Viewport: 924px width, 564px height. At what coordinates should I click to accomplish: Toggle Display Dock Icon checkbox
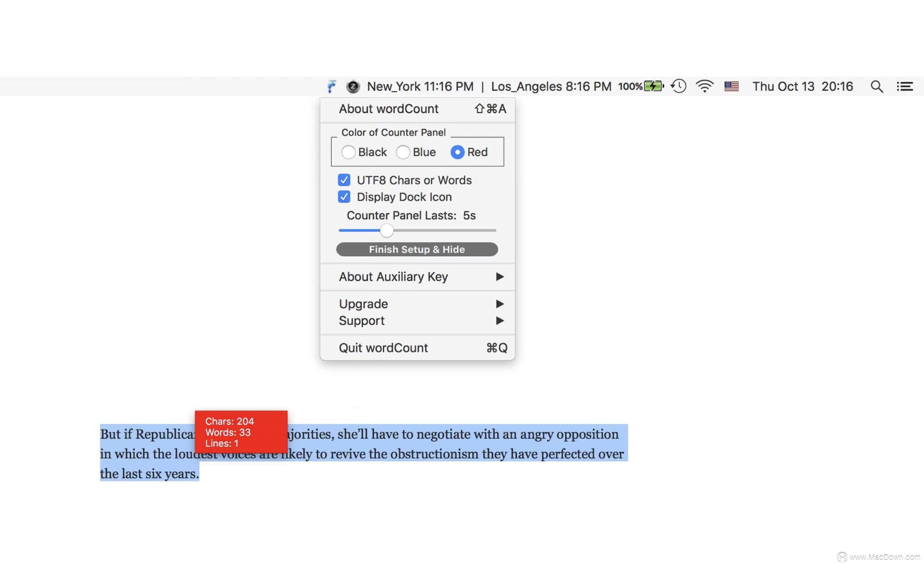pyautogui.click(x=344, y=197)
